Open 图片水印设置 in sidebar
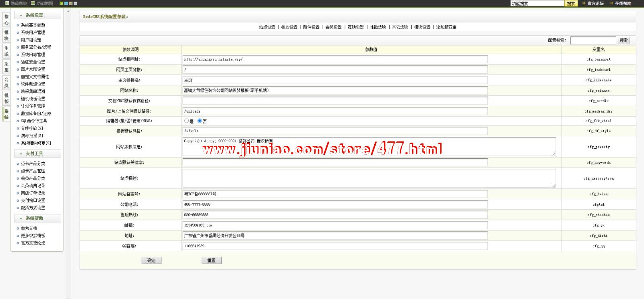The image size is (644, 299). (33, 69)
